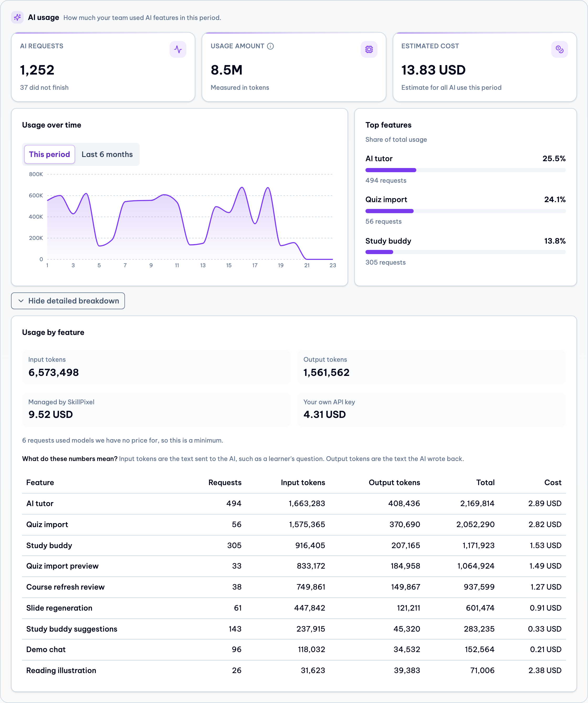Click the 2.89 USD cost for AI tutor

point(545,503)
